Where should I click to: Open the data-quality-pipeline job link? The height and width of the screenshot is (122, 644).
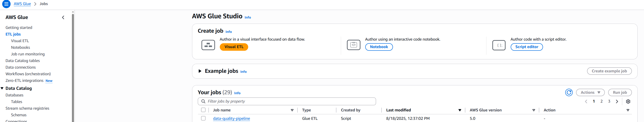click(231, 118)
